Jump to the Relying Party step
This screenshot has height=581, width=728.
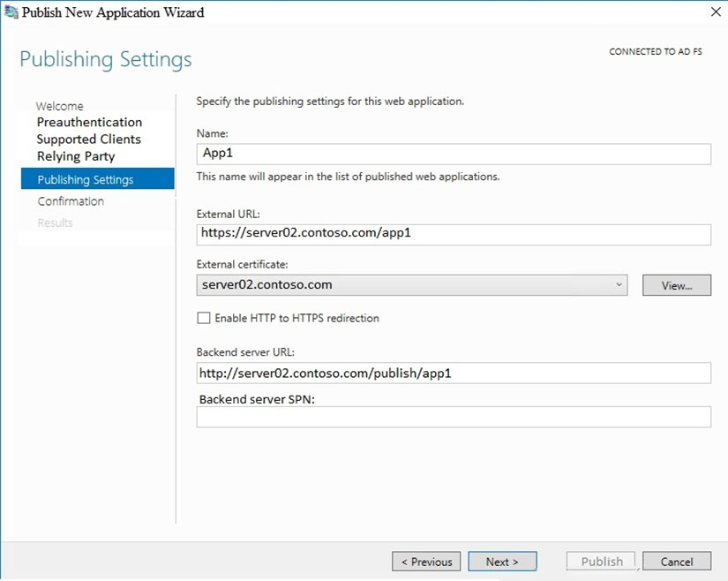pyautogui.click(x=76, y=156)
